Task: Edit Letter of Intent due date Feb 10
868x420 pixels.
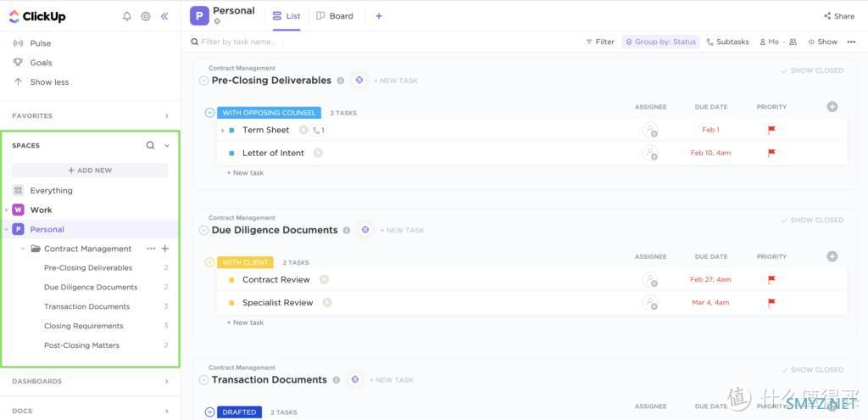Action: [710, 153]
